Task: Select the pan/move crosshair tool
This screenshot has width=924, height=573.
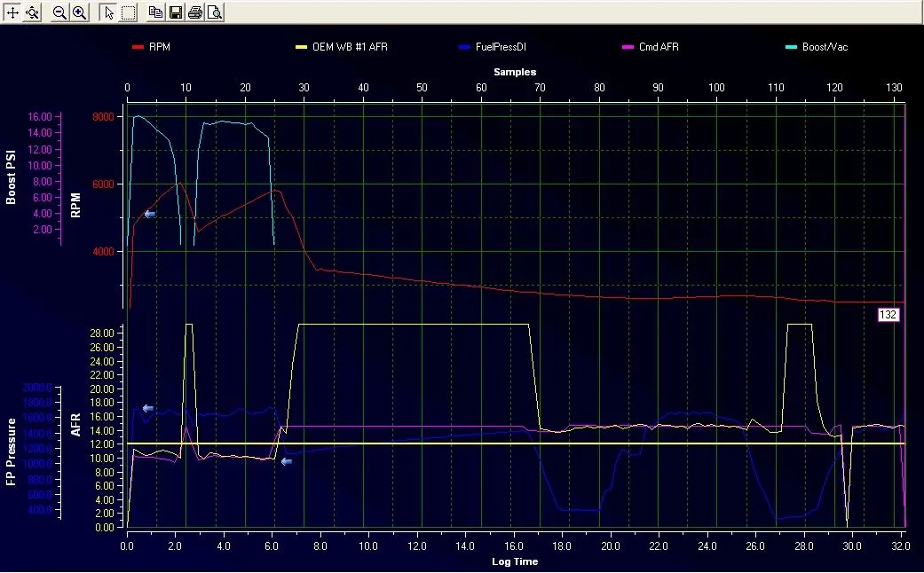Action: pyautogui.click(x=12, y=12)
